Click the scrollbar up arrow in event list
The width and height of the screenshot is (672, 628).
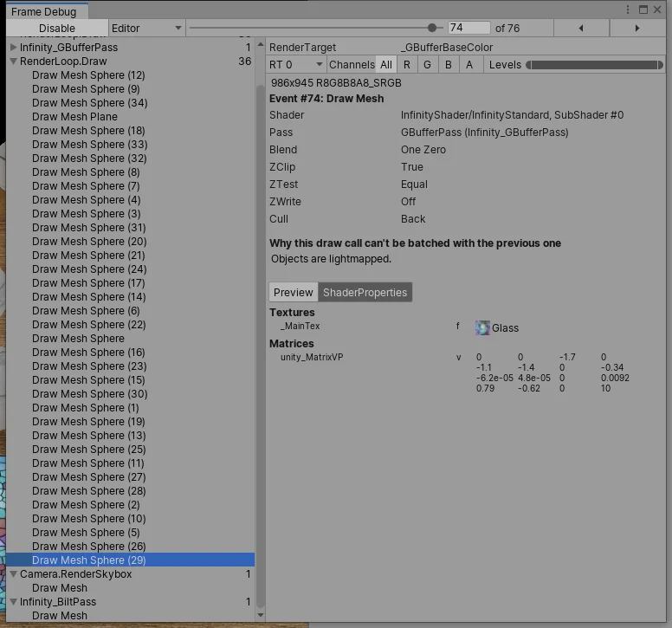click(x=260, y=44)
